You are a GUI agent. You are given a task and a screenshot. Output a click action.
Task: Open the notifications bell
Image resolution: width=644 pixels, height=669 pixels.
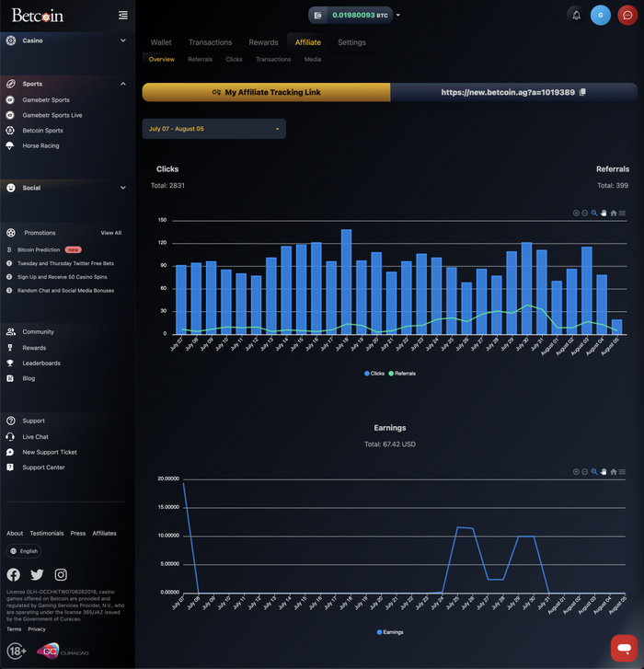[x=576, y=16]
